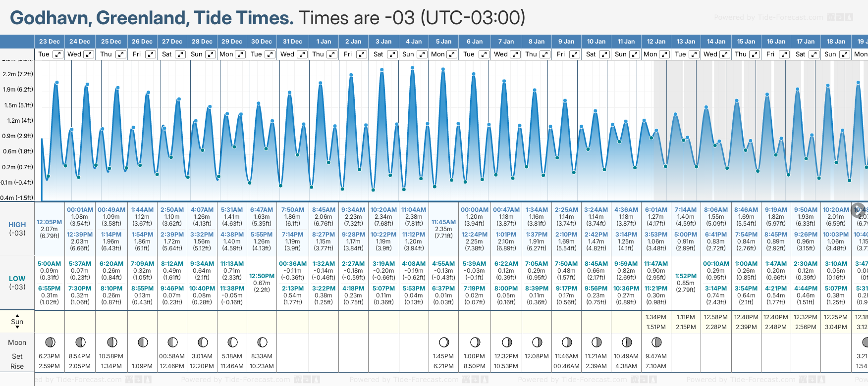868x386 pixels.
Task: Click the moon phase icon for 12 Jan
Action: click(x=656, y=342)
